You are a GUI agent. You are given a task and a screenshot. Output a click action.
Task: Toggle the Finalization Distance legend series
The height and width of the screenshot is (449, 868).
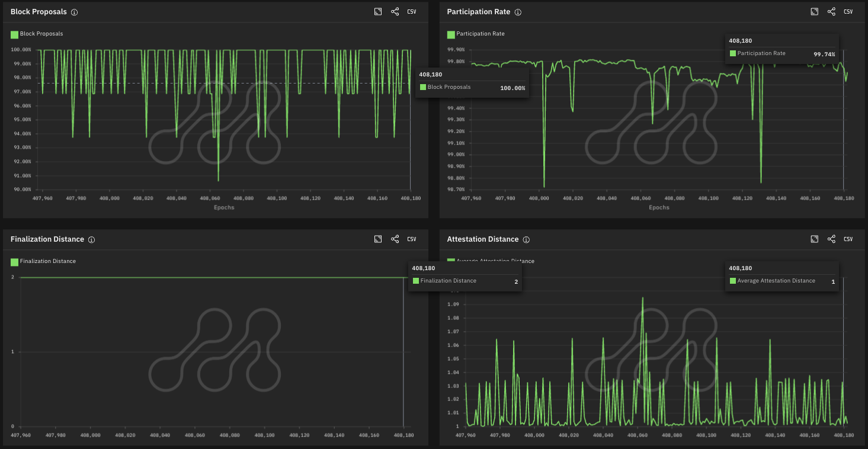pyautogui.click(x=47, y=261)
